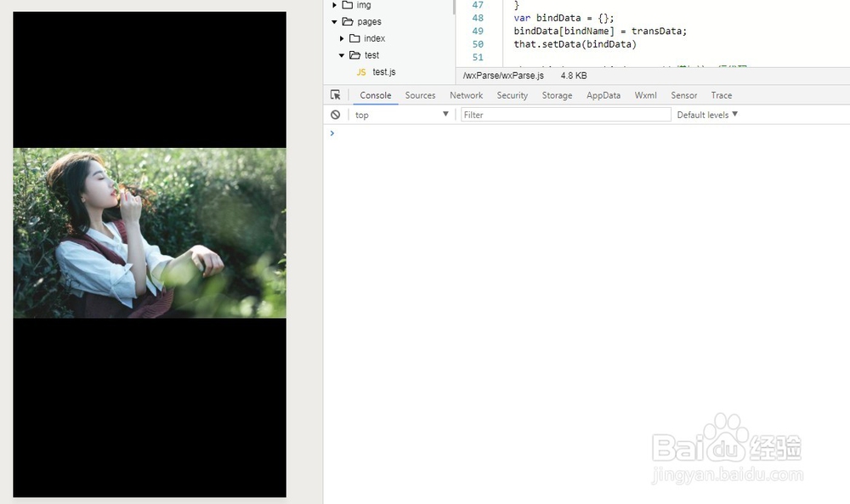The image size is (850, 504).
Task: Click the 'that.setData(bindData)' code line
Action: [575, 44]
